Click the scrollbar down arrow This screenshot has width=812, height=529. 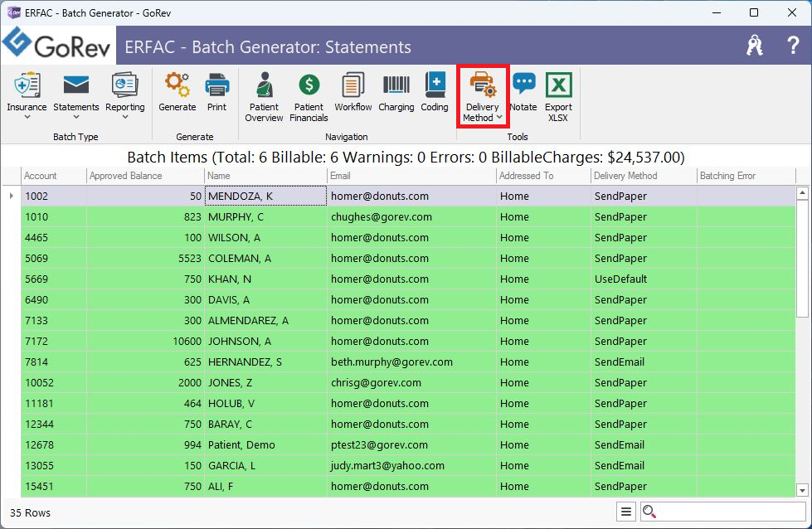click(x=802, y=490)
